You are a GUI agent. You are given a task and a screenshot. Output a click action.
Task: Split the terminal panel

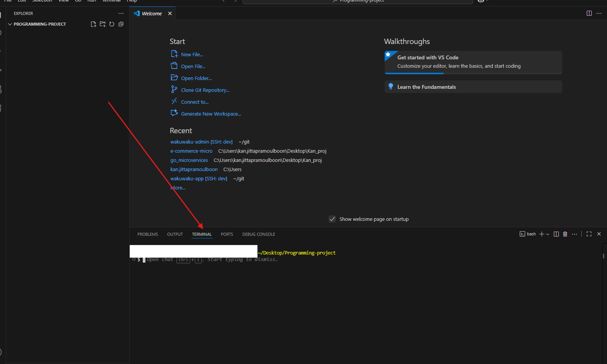[556, 234]
